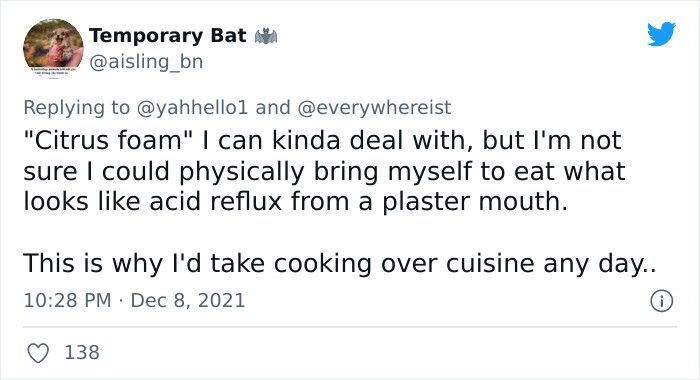
Task: Click the divider line above the likes
Action: pyautogui.click(x=350, y=327)
